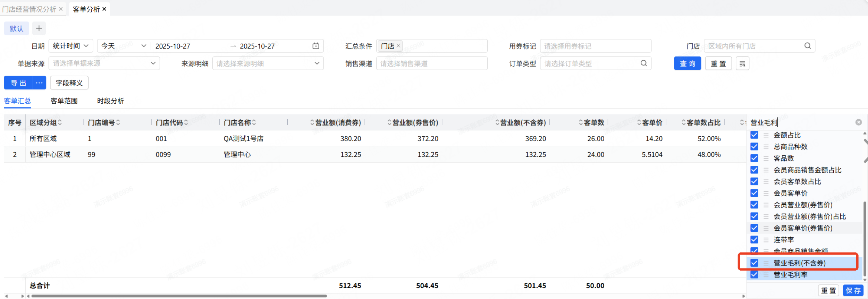This screenshot has width=868, height=299.
Task: Switch to the 门店经营情况分析 tab
Action: [x=29, y=9]
